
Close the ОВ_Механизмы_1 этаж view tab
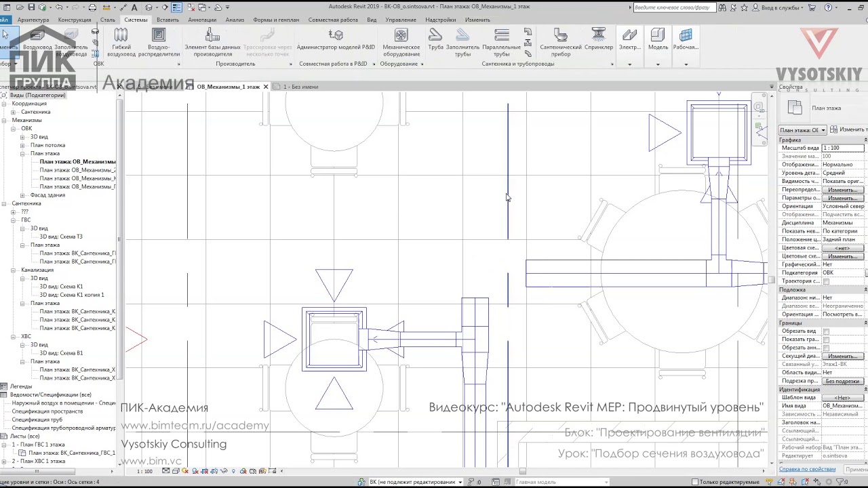(x=266, y=87)
